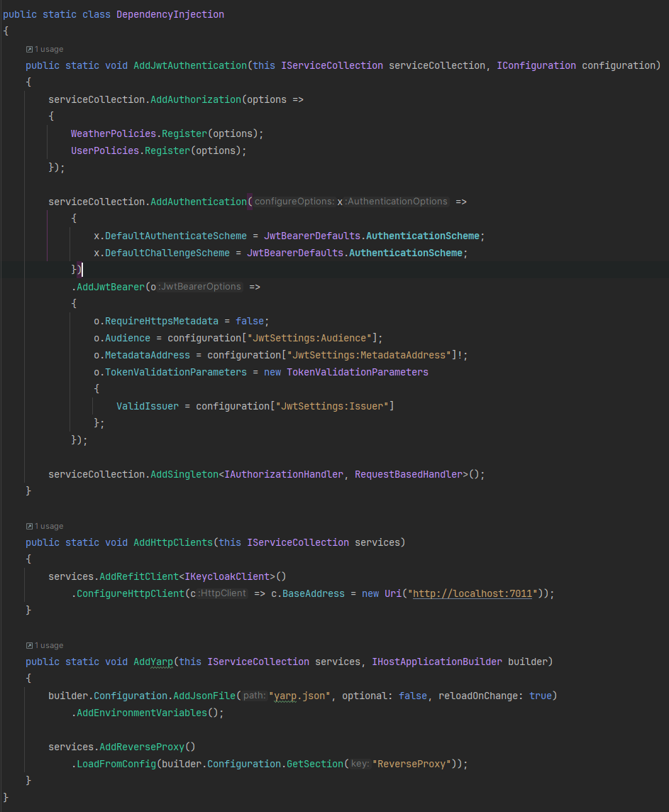Place cursor on the reloadOnChange true argument

click(x=541, y=695)
